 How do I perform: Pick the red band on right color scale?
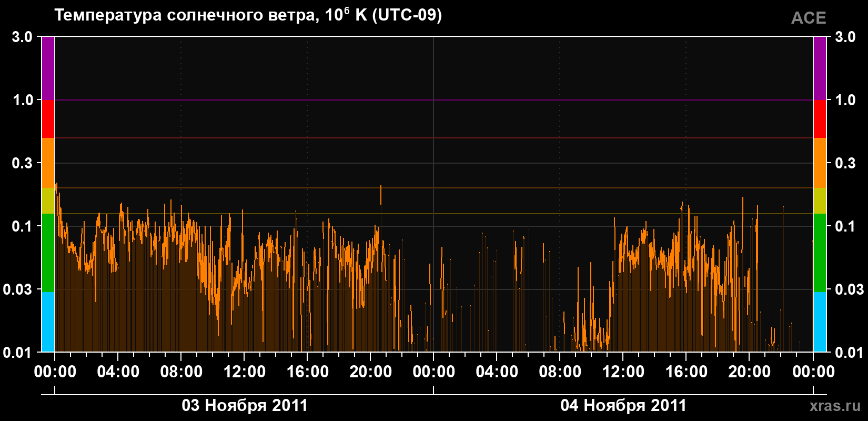pos(820,119)
